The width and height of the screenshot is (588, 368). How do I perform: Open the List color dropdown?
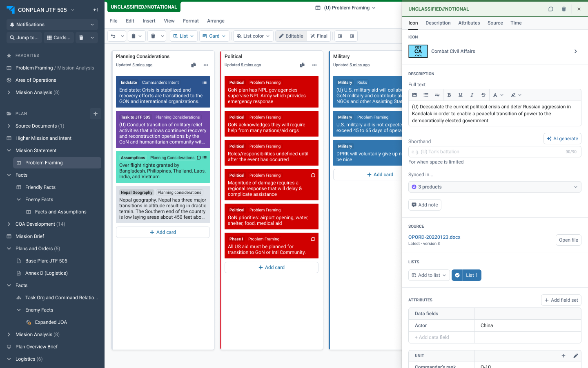[x=254, y=36]
